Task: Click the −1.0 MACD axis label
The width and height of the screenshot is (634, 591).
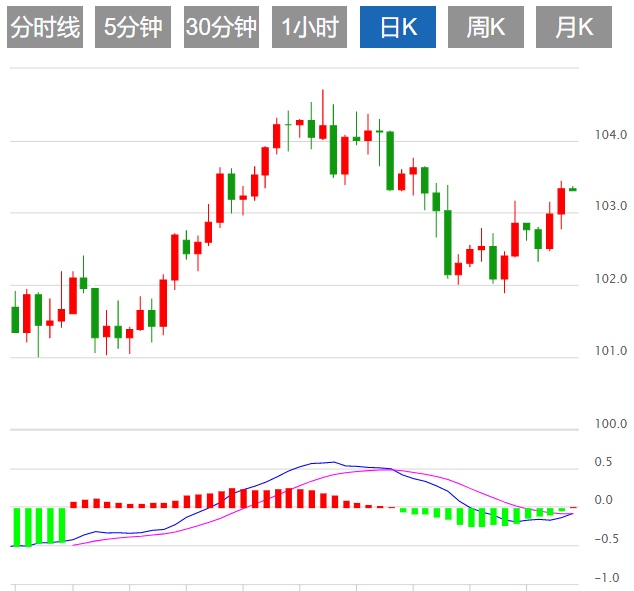Action: click(x=606, y=578)
